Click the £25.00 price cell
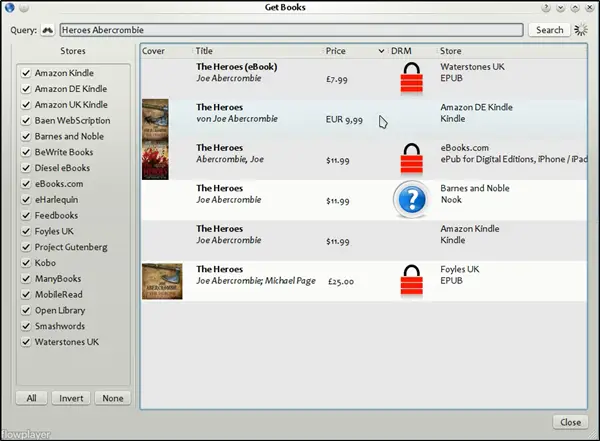The image size is (600, 441). point(341,282)
